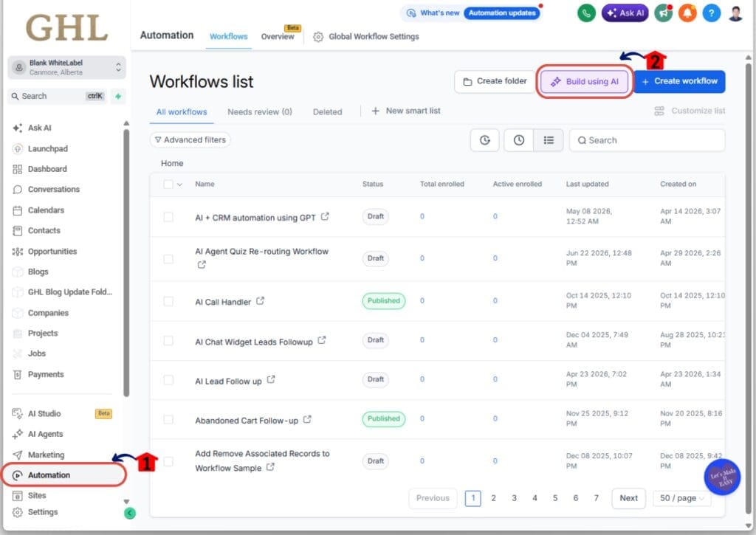Viewport: 756px width, 535px height.
Task: Open external link for Add Remove Associated Records workflow
Action: [270, 466]
